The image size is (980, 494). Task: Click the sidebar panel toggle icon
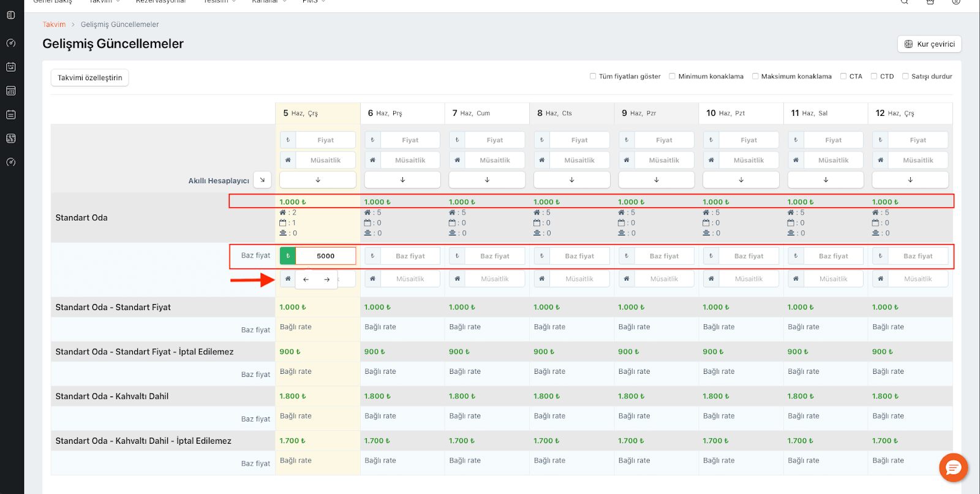pos(11,15)
